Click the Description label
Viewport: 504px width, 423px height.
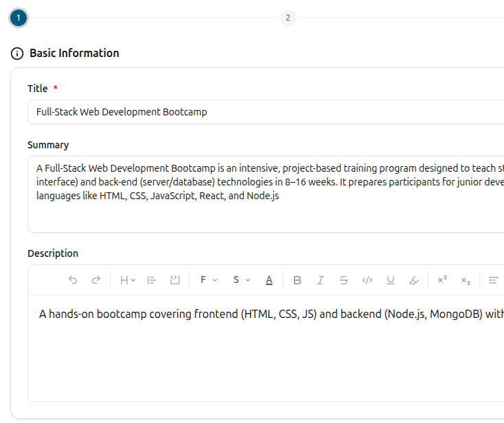click(53, 253)
